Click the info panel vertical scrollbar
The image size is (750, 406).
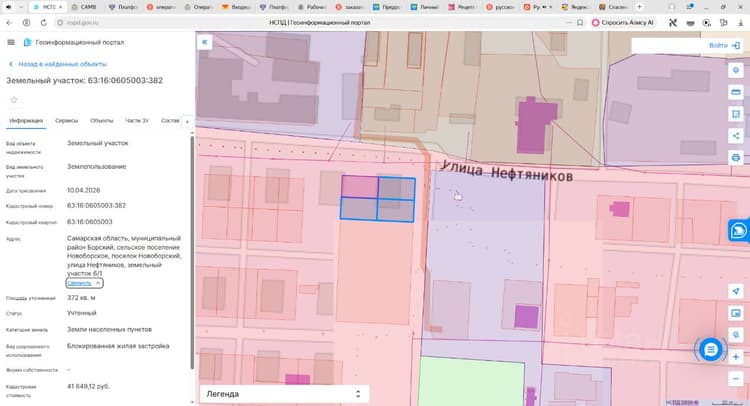(192, 252)
